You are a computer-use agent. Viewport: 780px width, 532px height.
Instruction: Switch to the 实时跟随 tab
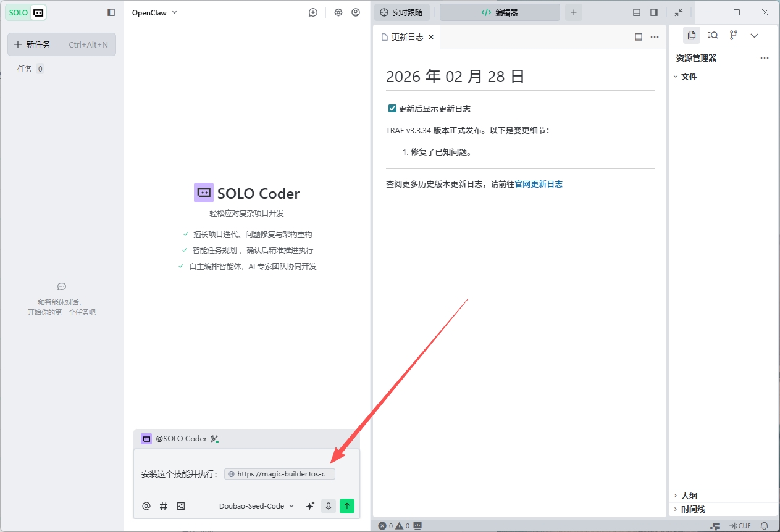pyautogui.click(x=402, y=12)
